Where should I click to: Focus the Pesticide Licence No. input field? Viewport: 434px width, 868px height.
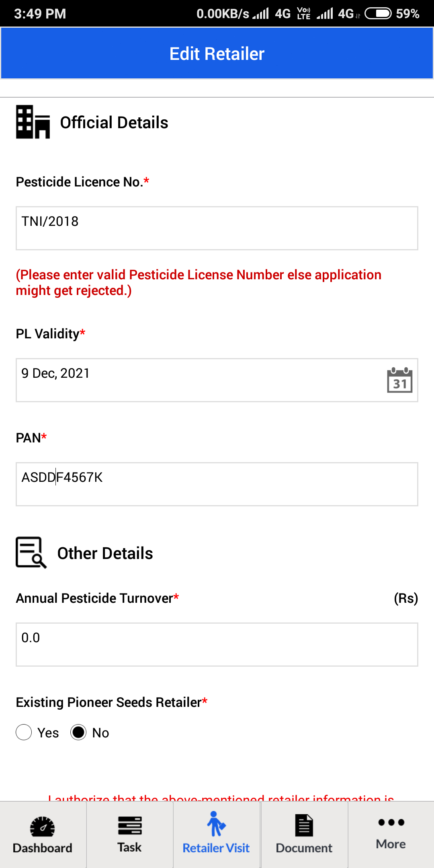coord(217,228)
